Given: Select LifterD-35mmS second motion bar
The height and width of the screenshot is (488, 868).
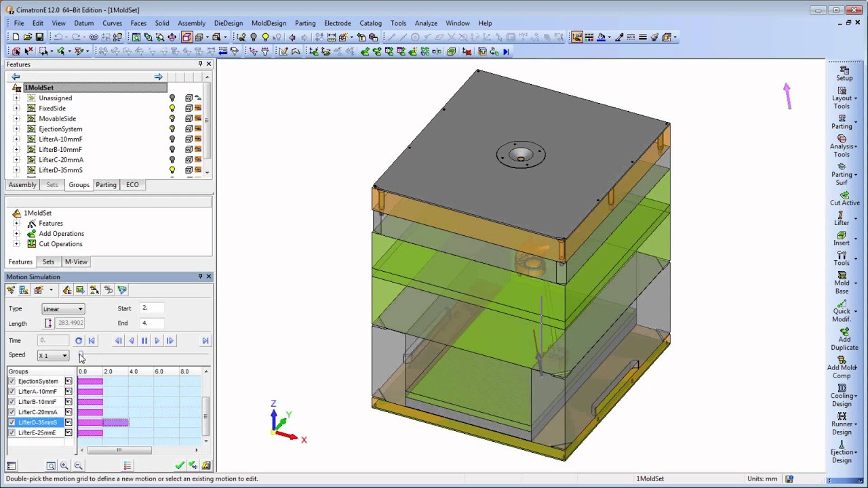Looking at the screenshot, I should coord(115,422).
